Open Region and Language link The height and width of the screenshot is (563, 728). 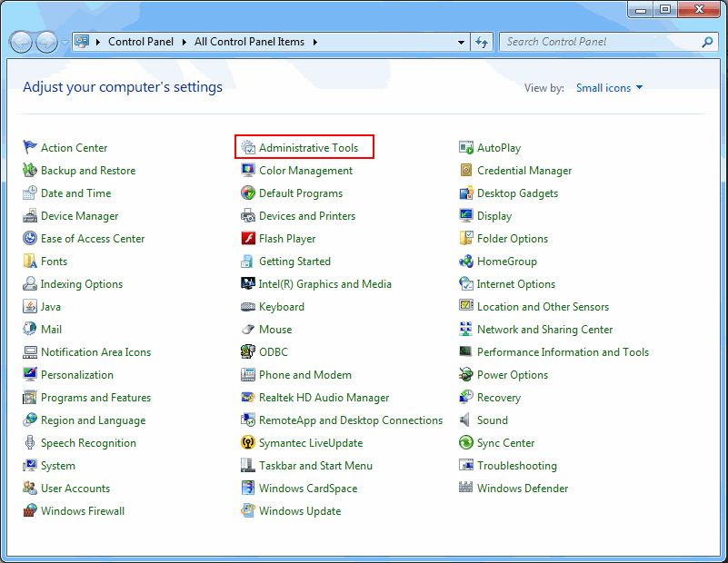tap(93, 420)
